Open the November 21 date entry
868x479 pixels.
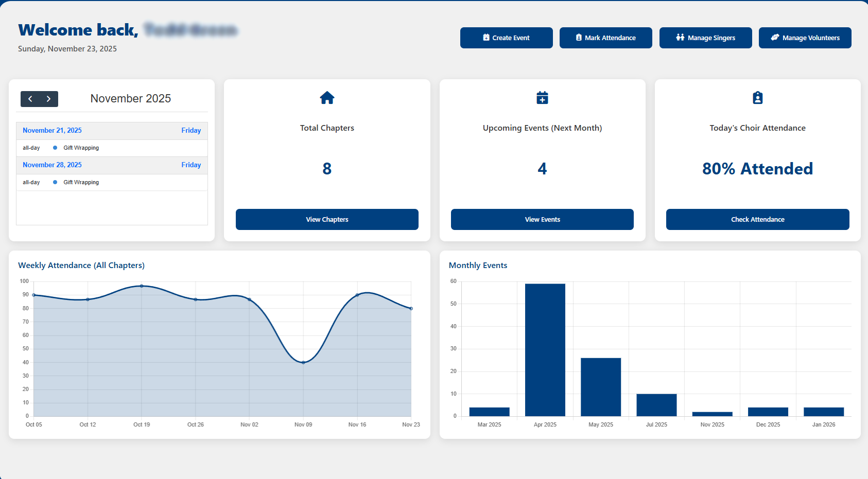click(x=52, y=130)
